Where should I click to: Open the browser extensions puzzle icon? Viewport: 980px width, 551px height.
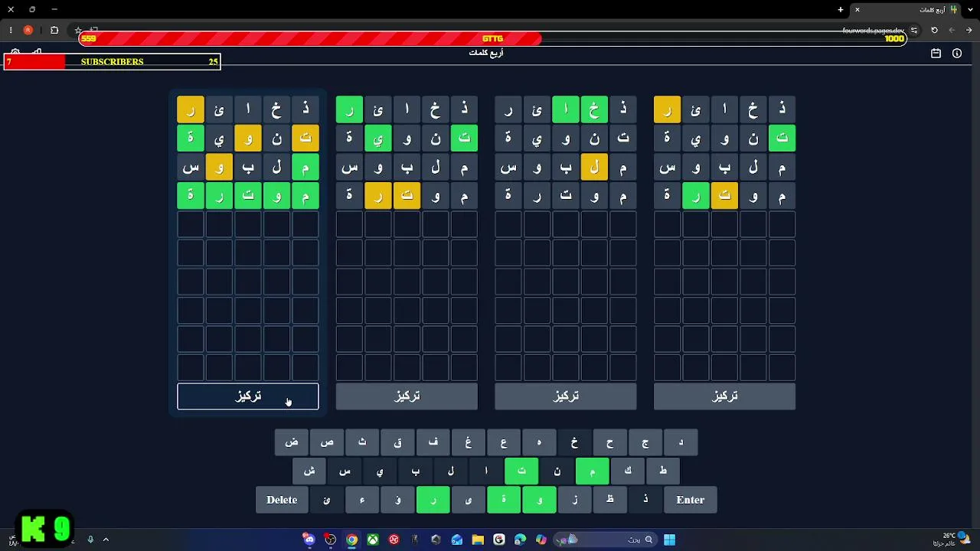click(x=54, y=31)
